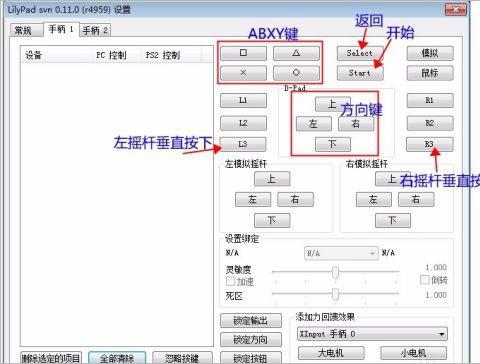Expand the XInput 手柄 0 dropdown

pyautogui.click(x=372, y=334)
